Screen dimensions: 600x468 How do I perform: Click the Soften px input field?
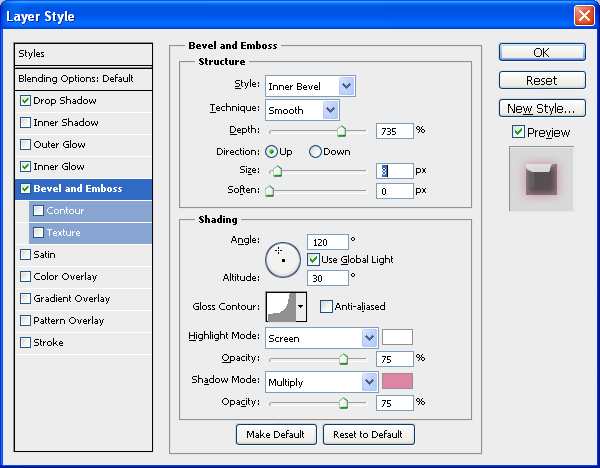pyautogui.click(x=395, y=191)
